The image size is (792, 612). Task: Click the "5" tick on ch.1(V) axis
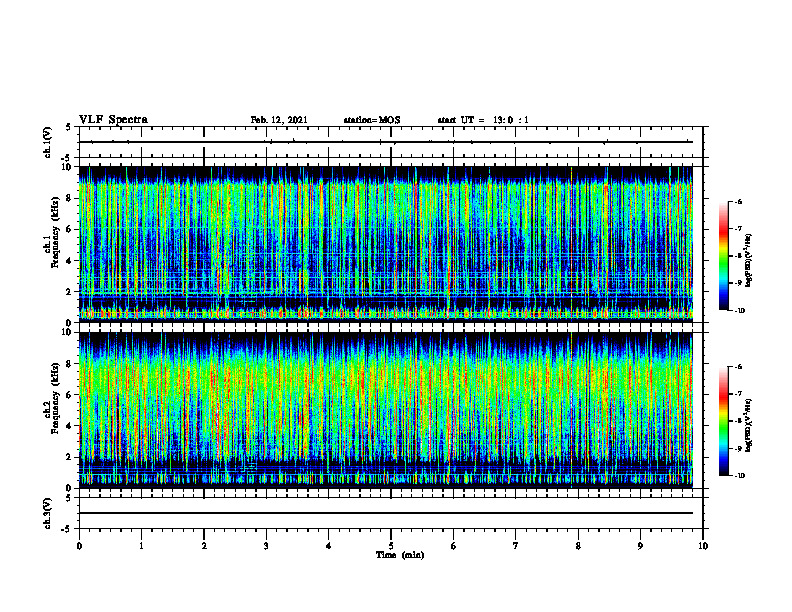69,127
